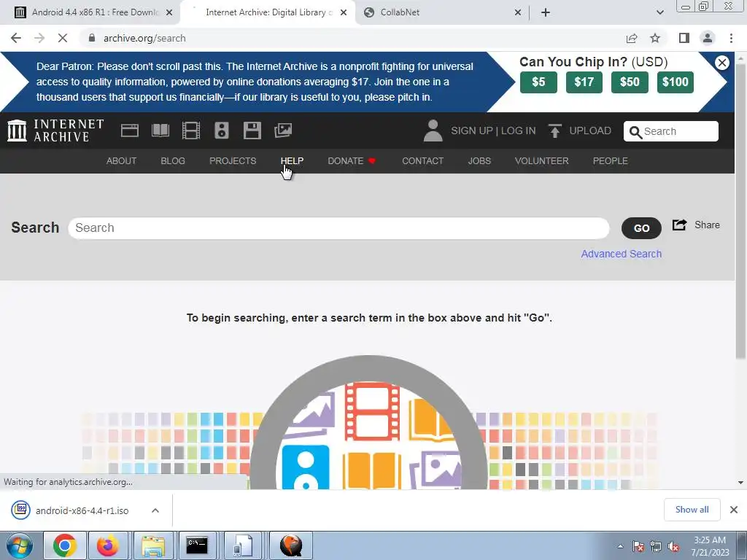Close the CollabNet tab
Viewport: 747px width, 560px height.
518,12
